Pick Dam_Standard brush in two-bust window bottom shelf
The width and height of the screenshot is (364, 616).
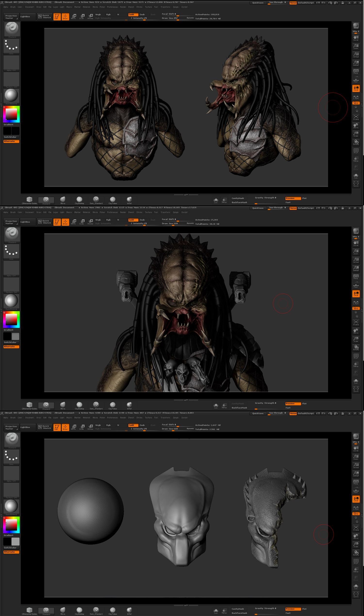coord(96,200)
